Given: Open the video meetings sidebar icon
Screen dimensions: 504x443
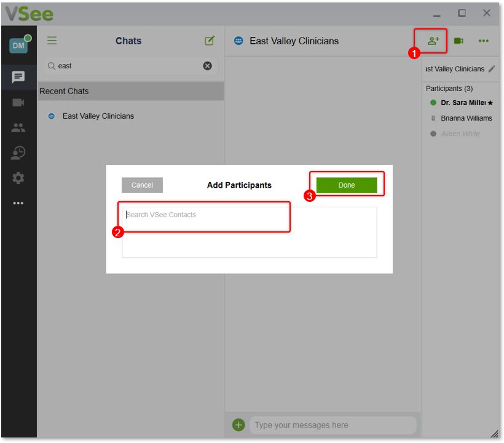Looking at the screenshot, I should pyautogui.click(x=18, y=103).
